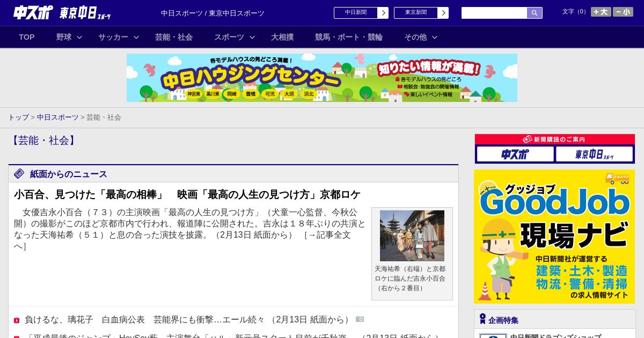Click the 中日ハウジングセンター banner ad
The image size is (644, 338).
pyautogui.click(x=322, y=78)
